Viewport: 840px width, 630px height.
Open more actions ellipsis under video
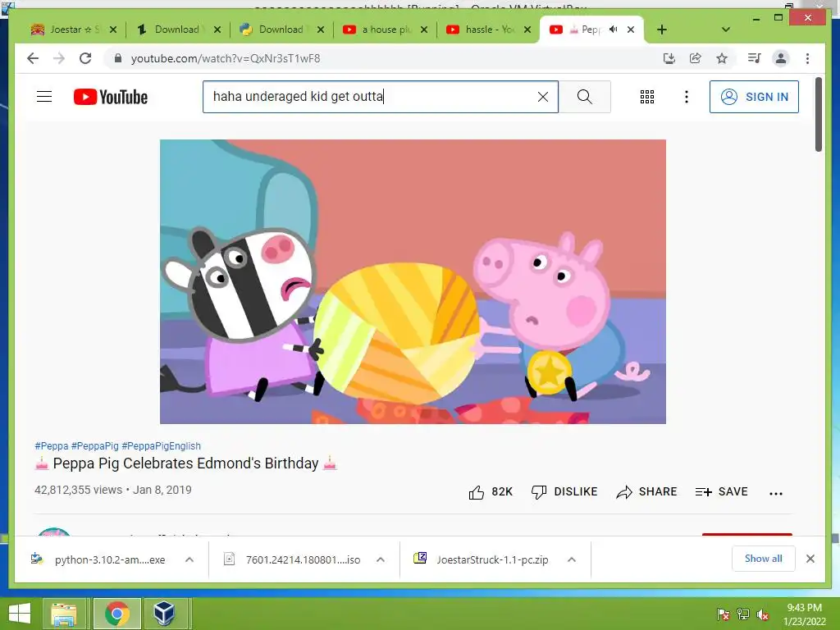[776, 493]
